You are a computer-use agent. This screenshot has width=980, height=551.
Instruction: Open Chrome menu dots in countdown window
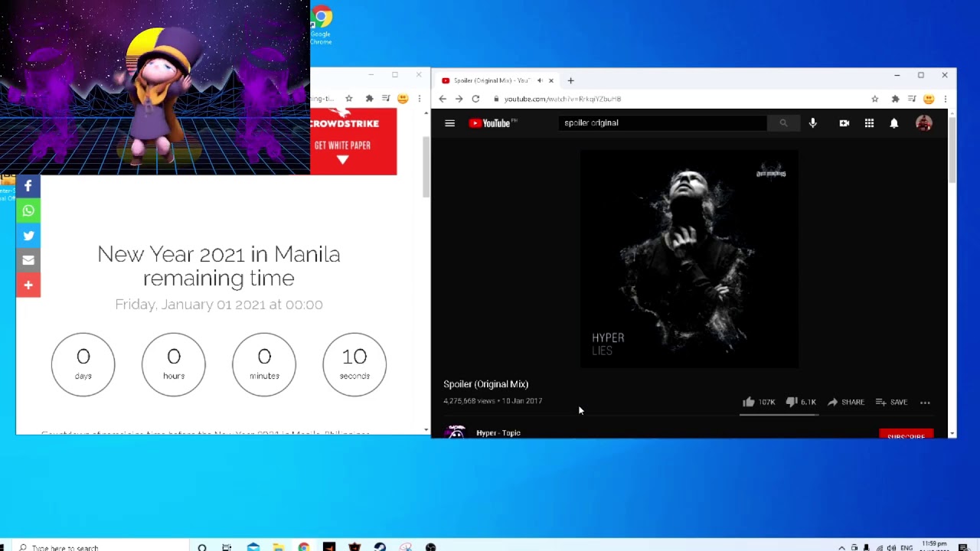(x=419, y=99)
